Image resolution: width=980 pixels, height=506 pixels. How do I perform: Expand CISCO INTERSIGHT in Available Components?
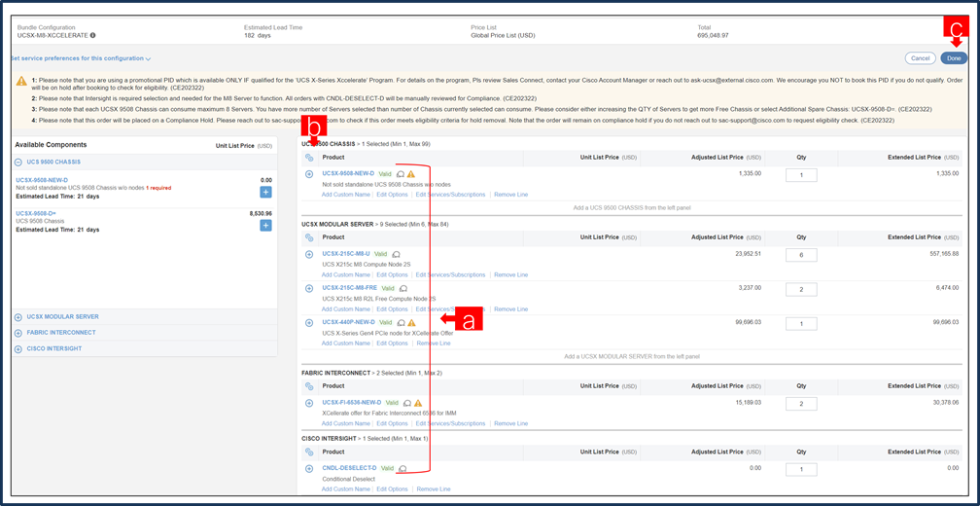click(x=18, y=348)
